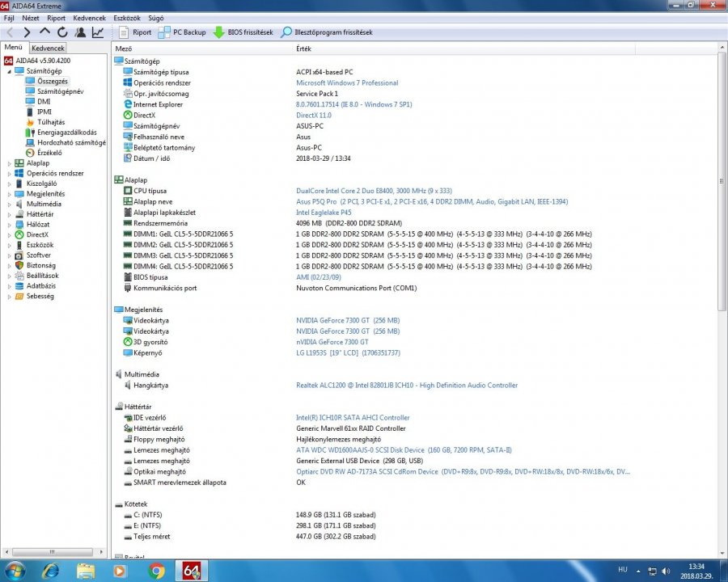This screenshot has width=728, height=582.
Task: Go up one level with Up arrow
Action: 44,32
